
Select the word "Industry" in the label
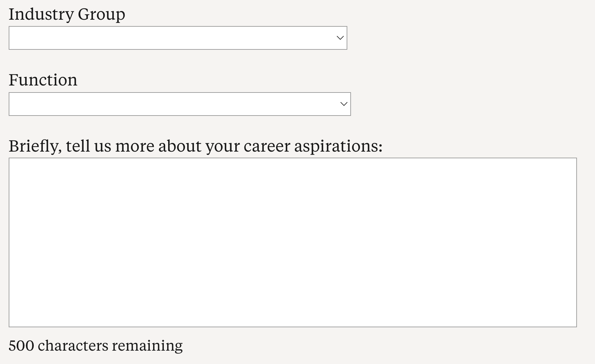(41, 14)
